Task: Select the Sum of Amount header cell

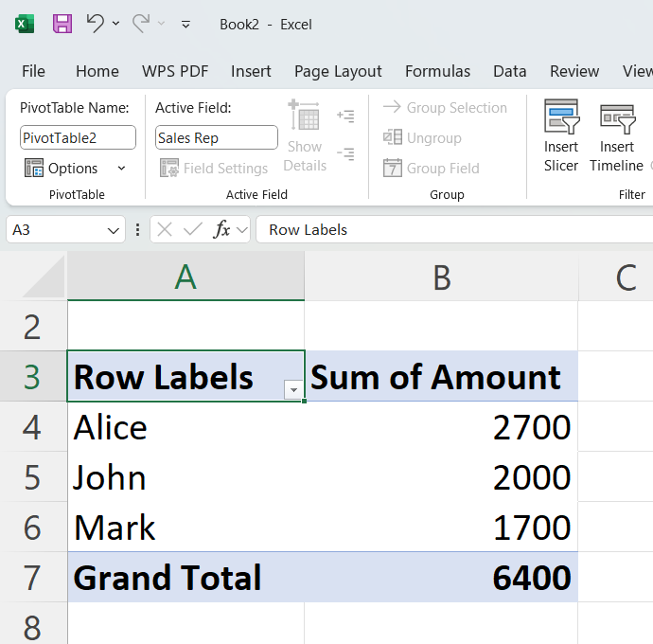Action: (441, 376)
